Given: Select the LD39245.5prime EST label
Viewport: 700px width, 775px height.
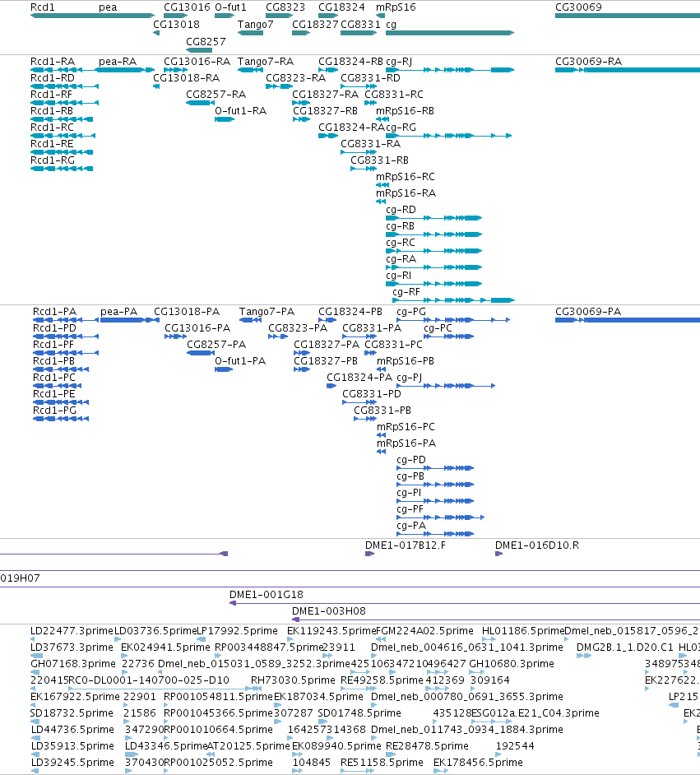Looking at the screenshot, I should tap(72, 762).
